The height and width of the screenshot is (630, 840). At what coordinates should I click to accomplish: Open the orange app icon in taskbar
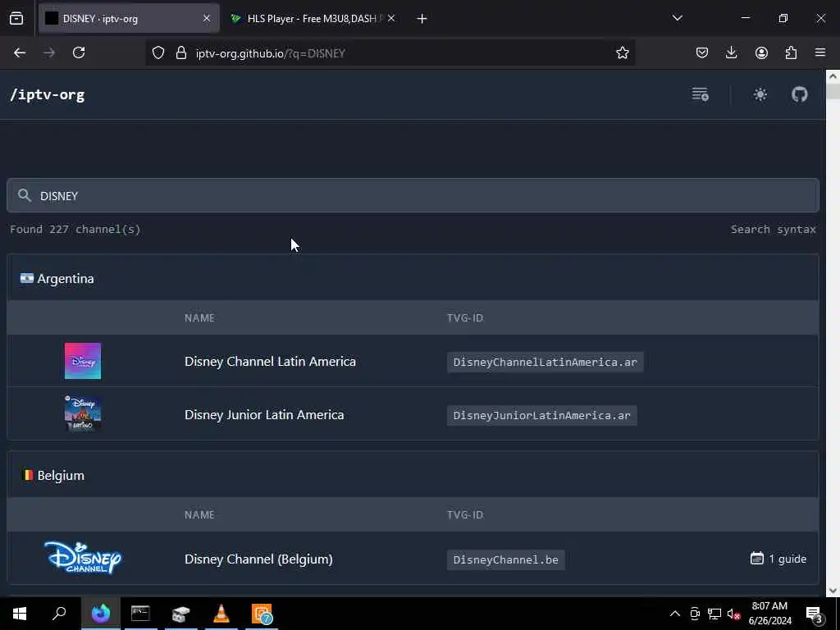(262, 614)
